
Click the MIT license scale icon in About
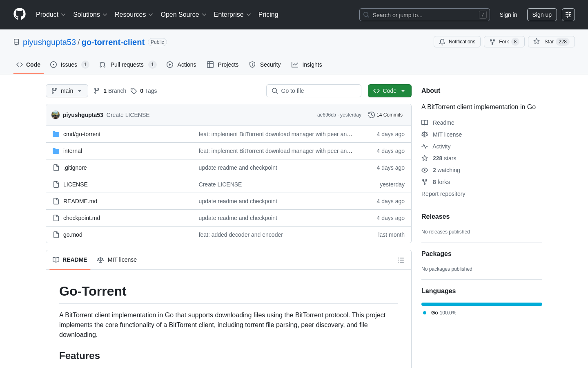click(x=425, y=135)
